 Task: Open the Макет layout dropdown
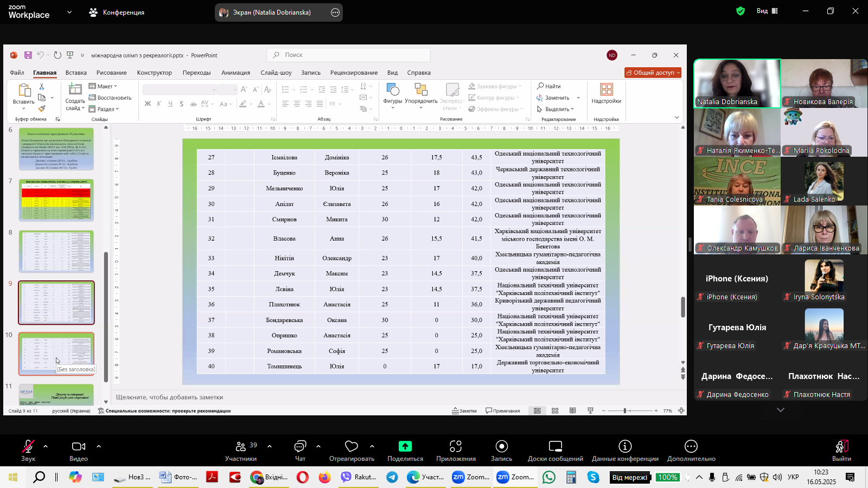point(104,86)
